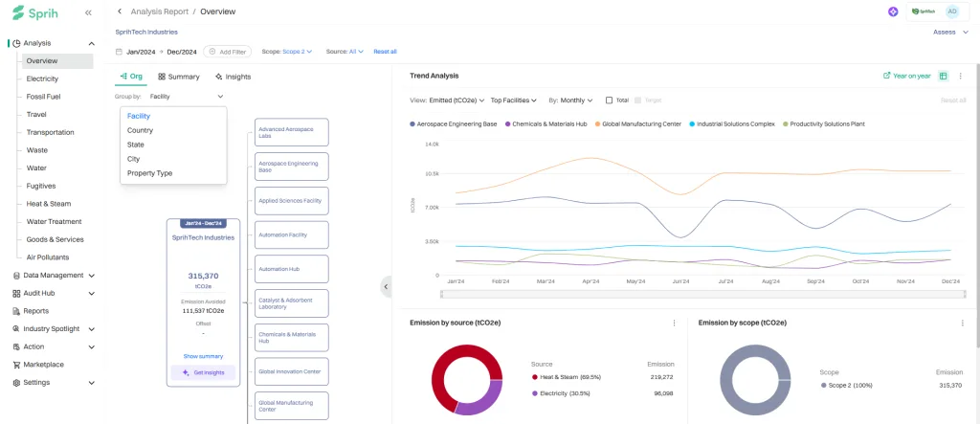The height and width of the screenshot is (424, 980).
Task: Click the calendar icon beside Jan/2024
Action: (119, 52)
